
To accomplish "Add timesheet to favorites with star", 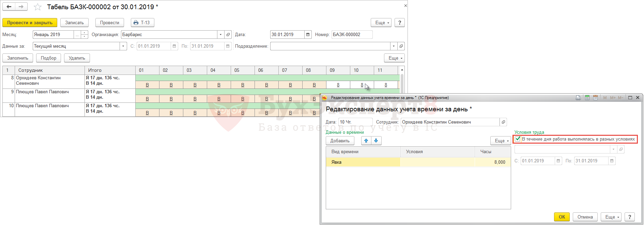I will (x=37, y=7).
